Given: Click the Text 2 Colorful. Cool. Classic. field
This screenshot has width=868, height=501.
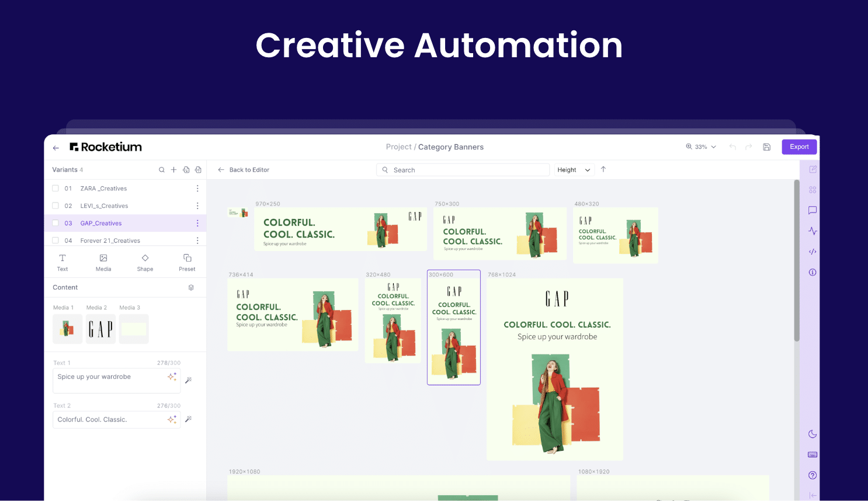Looking at the screenshot, I should pos(116,419).
